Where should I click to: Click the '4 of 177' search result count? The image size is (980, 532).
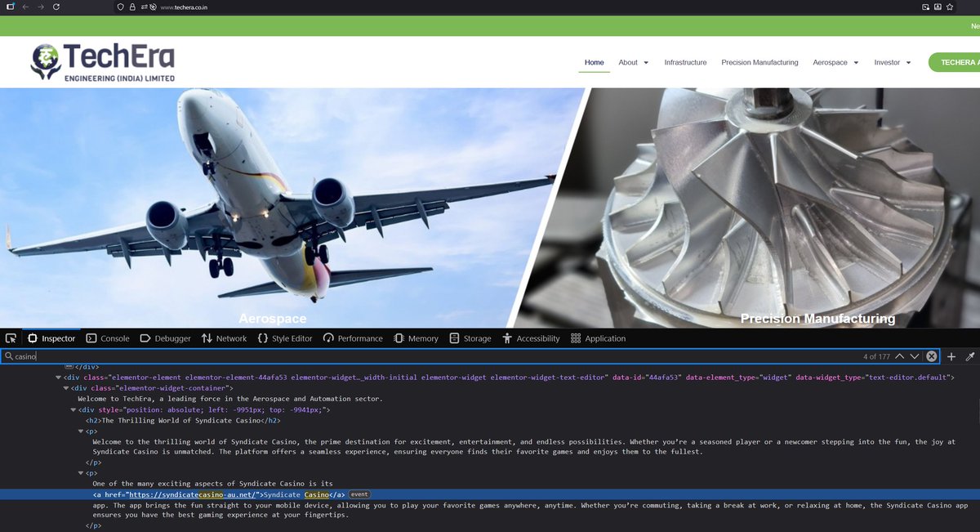pyautogui.click(x=876, y=357)
